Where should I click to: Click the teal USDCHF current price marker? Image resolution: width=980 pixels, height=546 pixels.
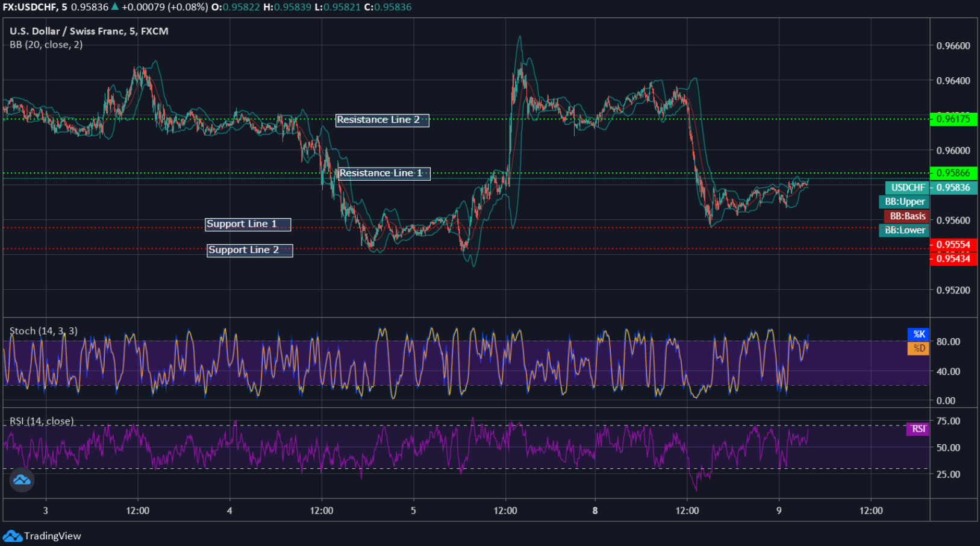pyautogui.click(x=907, y=187)
